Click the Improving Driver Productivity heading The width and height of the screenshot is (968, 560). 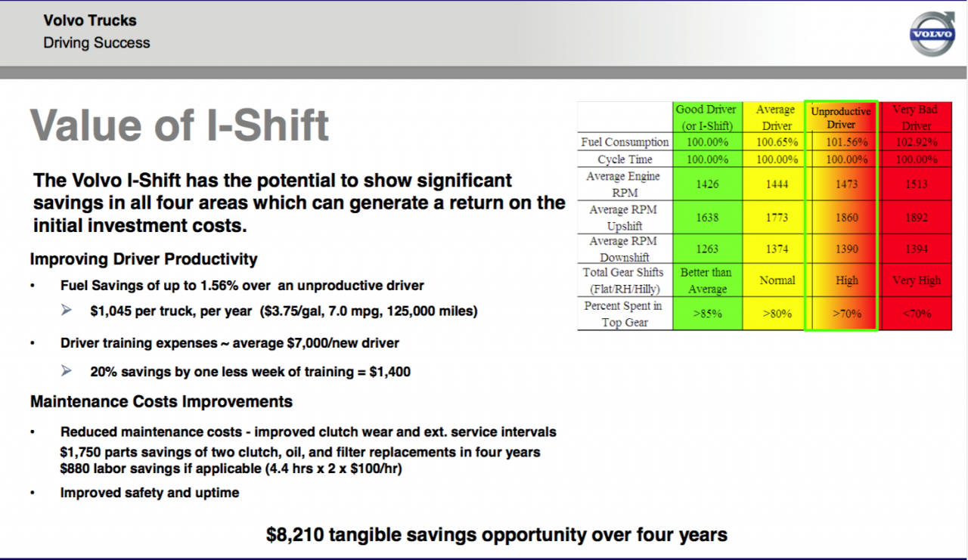click(x=144, y=259)
